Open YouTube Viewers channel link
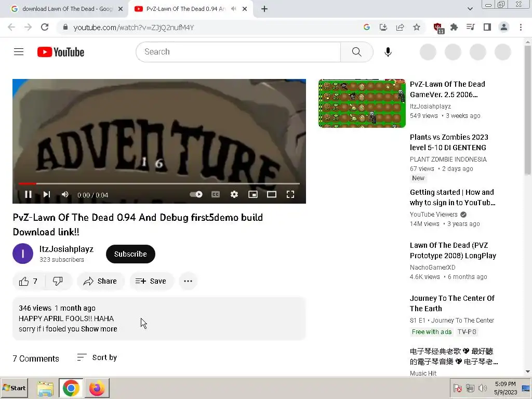 (434, 215)
